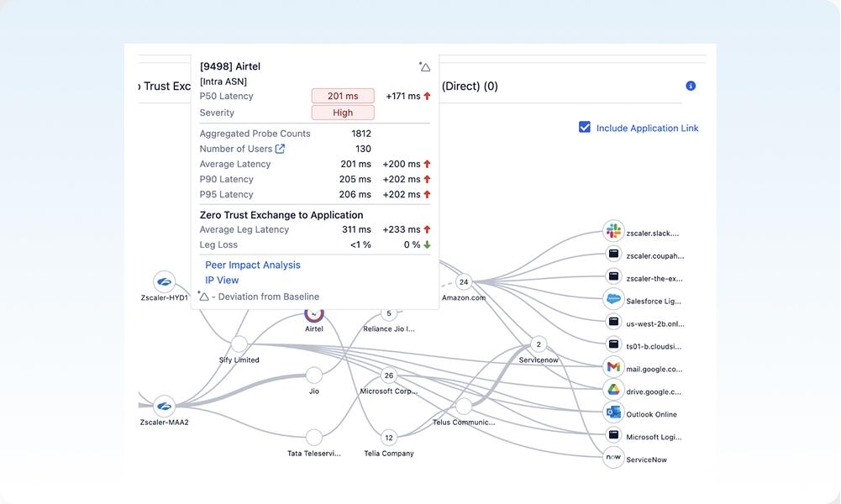This screenshot has height=504, width=841.
Task: Click the 'Deviation from Baseline' legend text
Action: click(269, 297)
